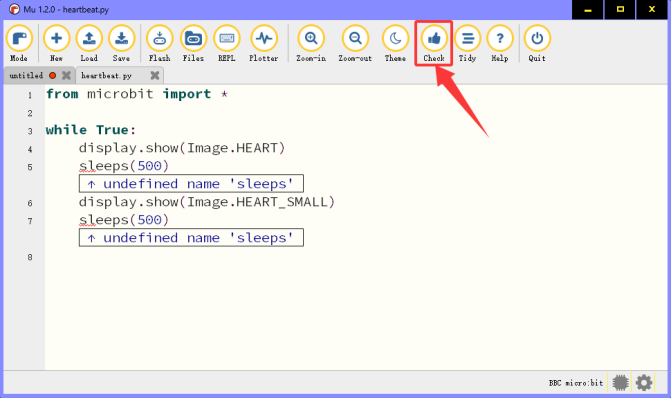
Task: Maximize the Mu window
Action: 620,9
